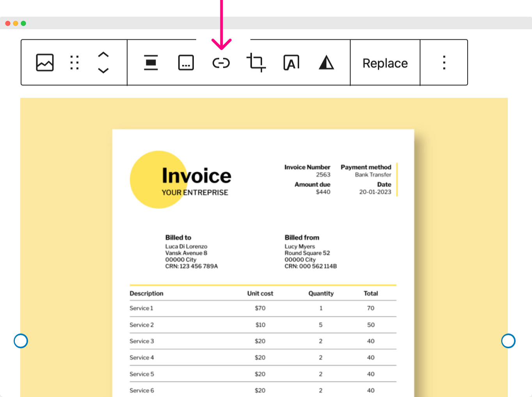
Task: Click the drag handle dots icon
Action: 74,63
